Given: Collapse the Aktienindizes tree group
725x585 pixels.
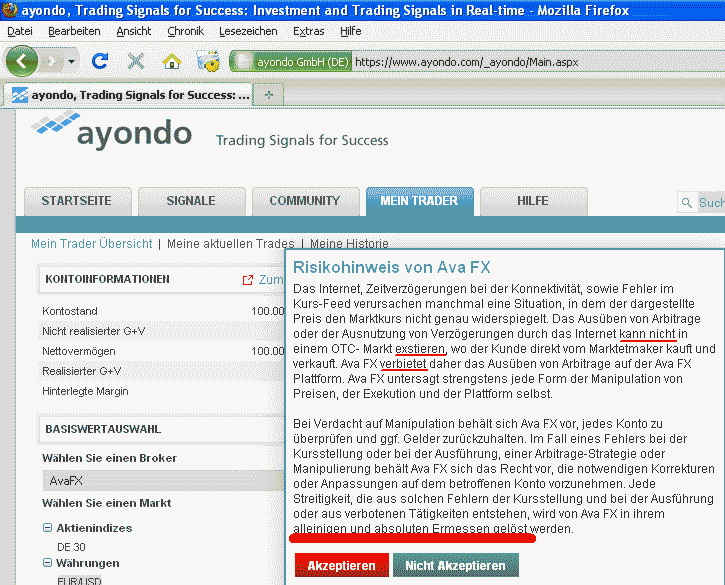Looking at the screenshot, I should (x=47, y=528).
